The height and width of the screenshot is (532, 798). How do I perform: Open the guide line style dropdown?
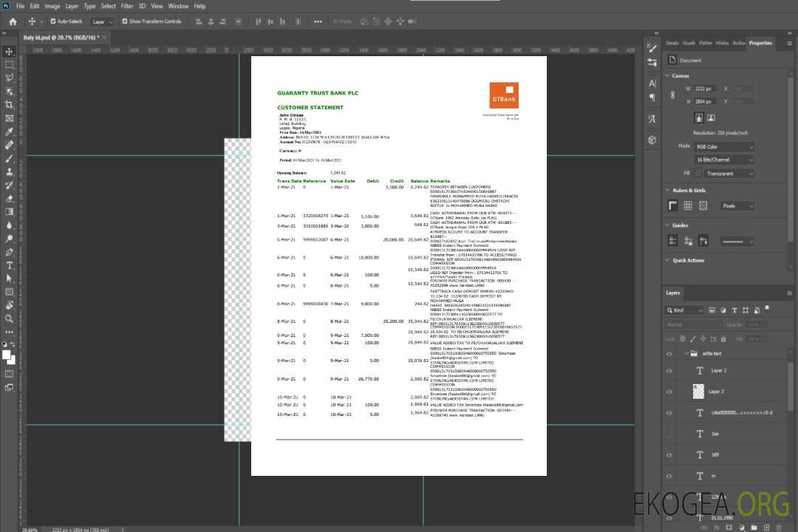737,242
